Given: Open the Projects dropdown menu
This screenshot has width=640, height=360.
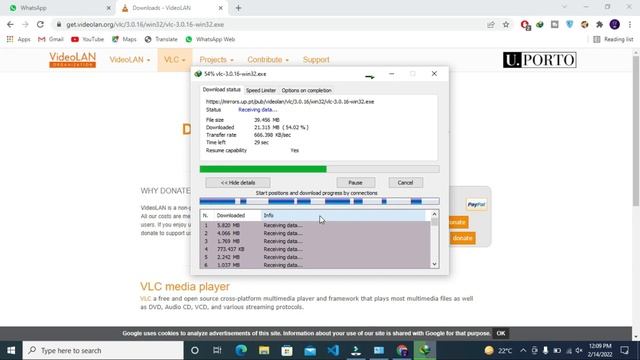Looking at the screenshot, I should point(216,60).
